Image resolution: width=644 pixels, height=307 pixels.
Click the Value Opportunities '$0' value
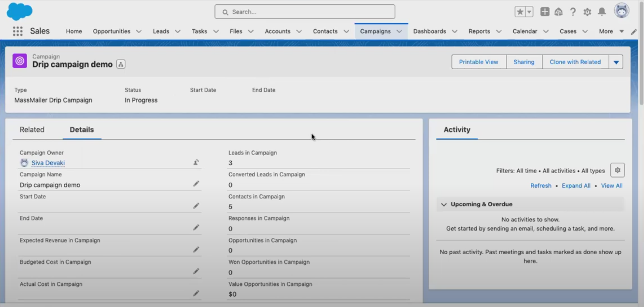(x=232, y=294)
